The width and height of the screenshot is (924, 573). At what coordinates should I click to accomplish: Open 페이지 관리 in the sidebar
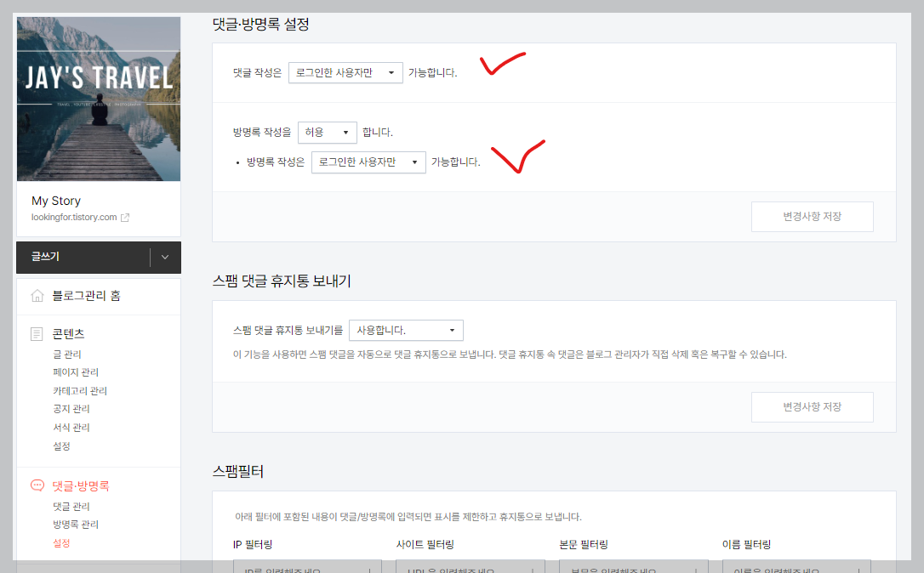tap(76, 372)
